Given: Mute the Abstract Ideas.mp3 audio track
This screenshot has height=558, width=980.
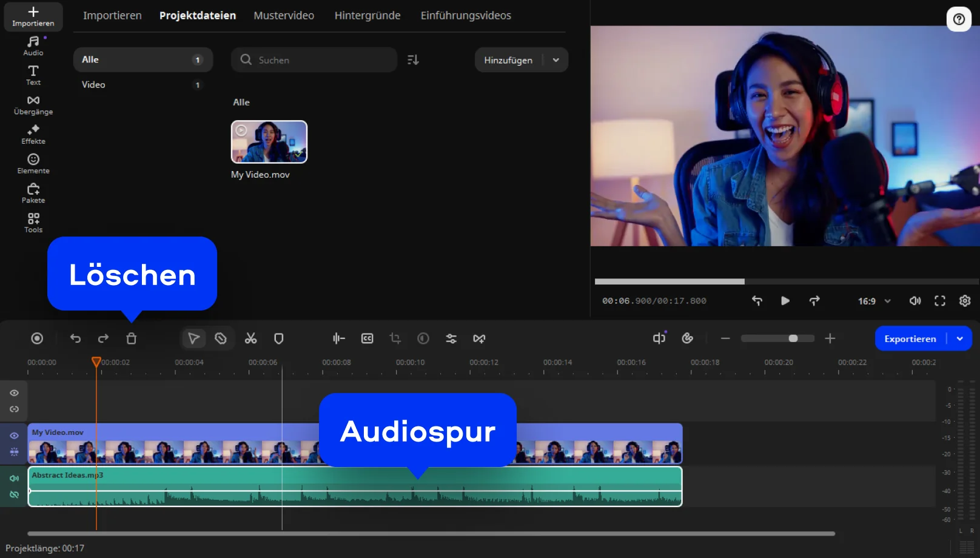Looking at the screenshot, I should tap(14, 478).
